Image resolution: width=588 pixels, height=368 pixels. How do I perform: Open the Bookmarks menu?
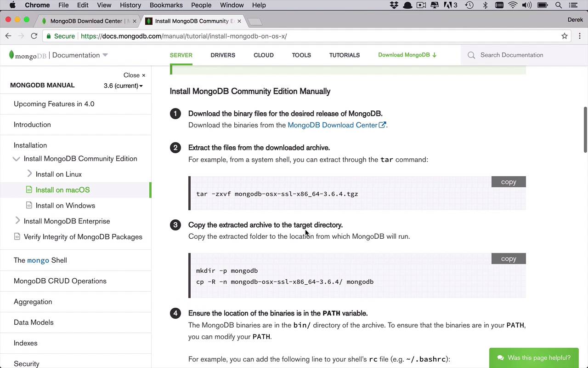click(x=166, y=5)
